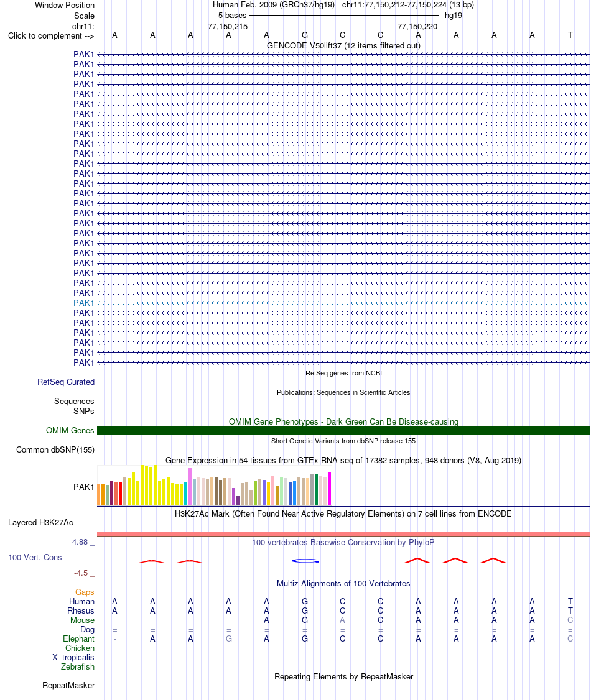Click the Chicken alignment row label
The height and width of the screenshot is (700, 591).
point(80,648)
